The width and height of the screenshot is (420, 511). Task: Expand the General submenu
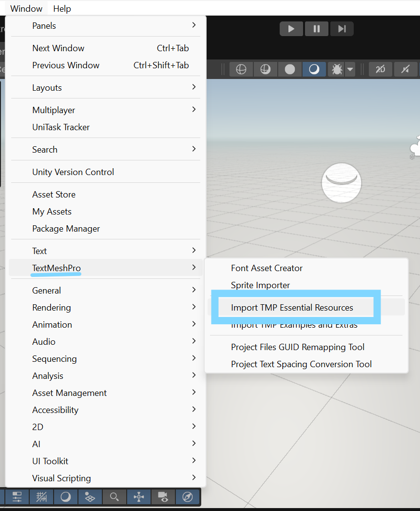[106, 291]
